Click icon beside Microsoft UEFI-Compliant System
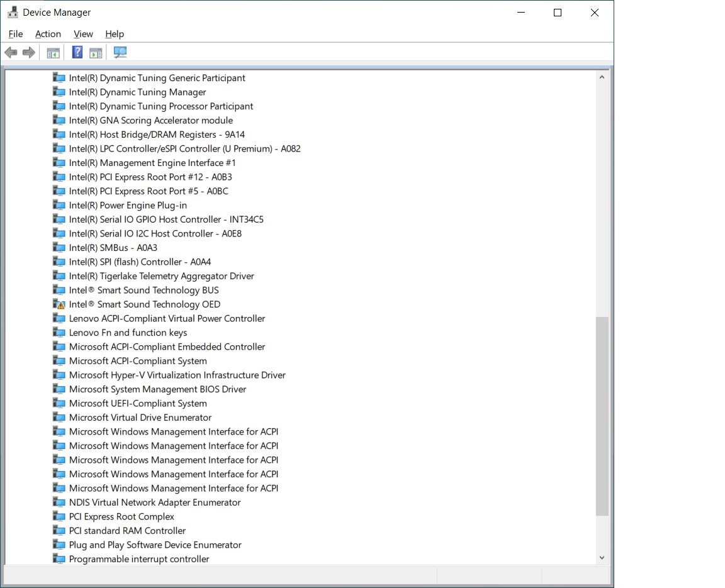 59,403
